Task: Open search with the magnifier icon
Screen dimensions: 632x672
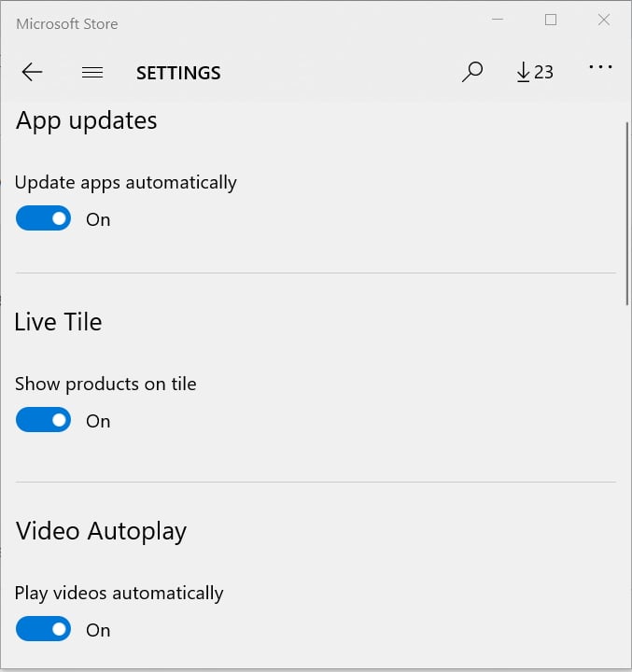Action: [472, 72]
